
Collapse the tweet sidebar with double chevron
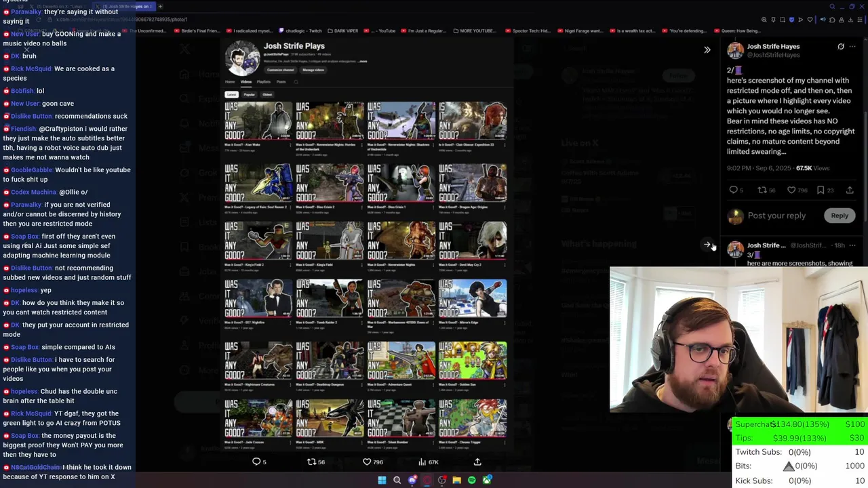click(x=707, y=49)
